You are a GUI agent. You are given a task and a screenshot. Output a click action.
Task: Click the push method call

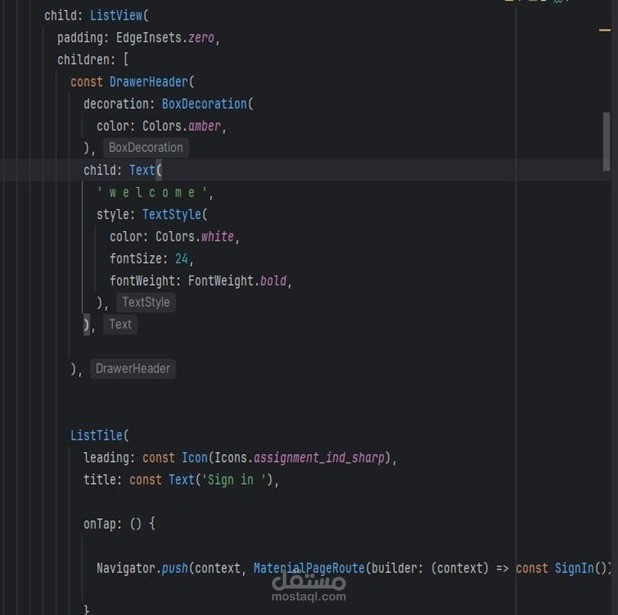point(175,568)
